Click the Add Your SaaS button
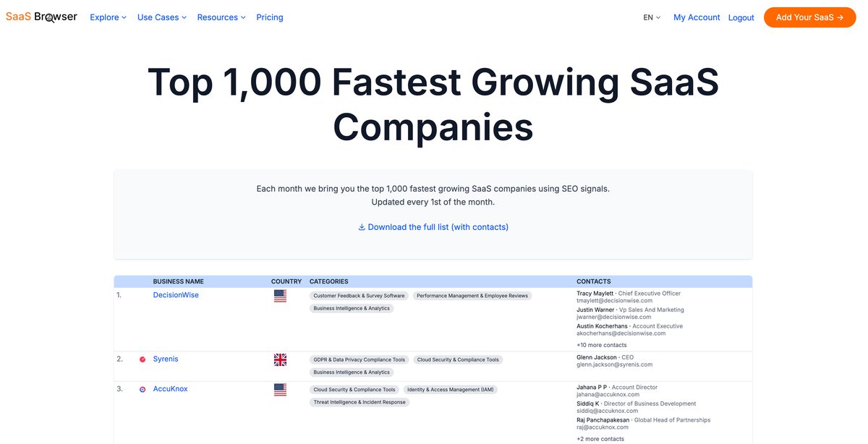The width and height of the screenshot is (868, 444). point(809,17)
